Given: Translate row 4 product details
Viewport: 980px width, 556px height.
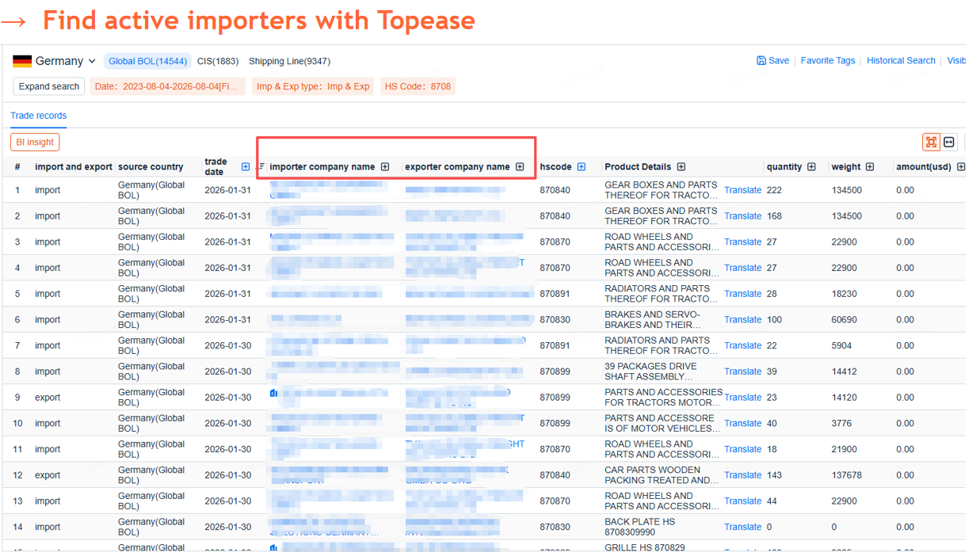Looking at the screenshot, I should point(742,268).
